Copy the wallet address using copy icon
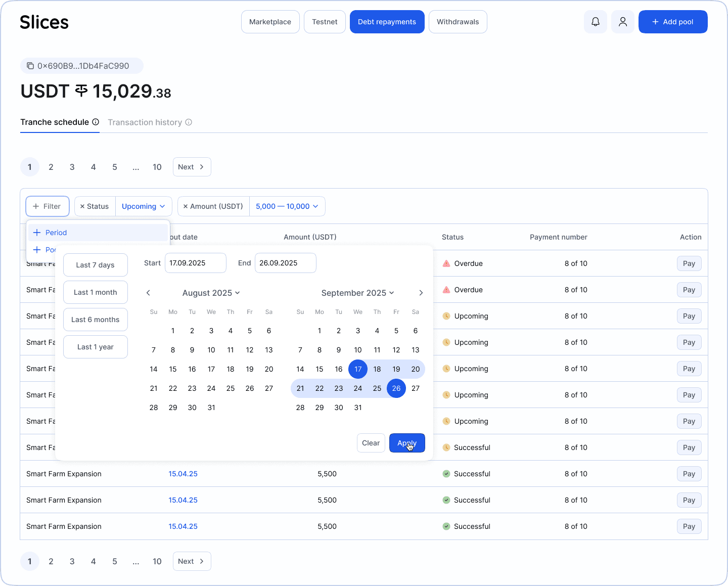Viewport: 728px width, 586px height. coord(30,66)
